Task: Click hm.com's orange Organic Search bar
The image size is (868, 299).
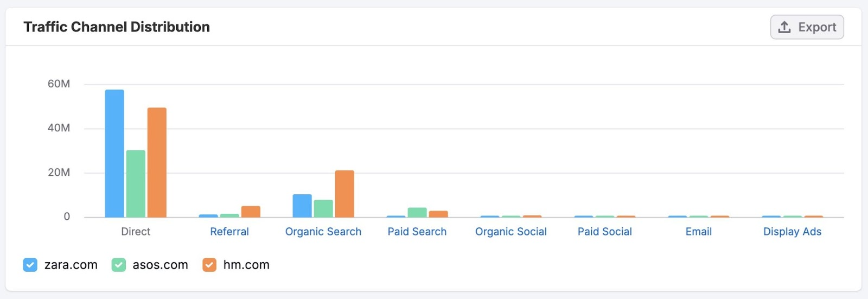Action: pos(344,194)
